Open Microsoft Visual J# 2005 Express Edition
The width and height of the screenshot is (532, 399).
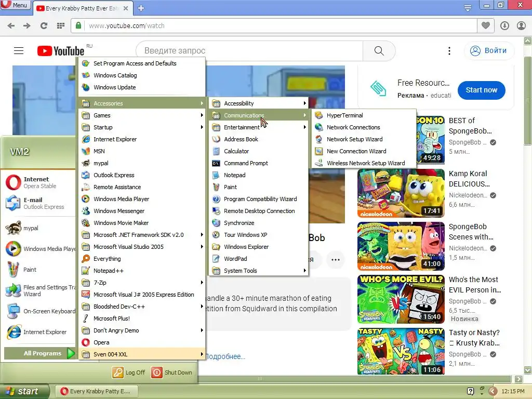(x=142, y=295)
